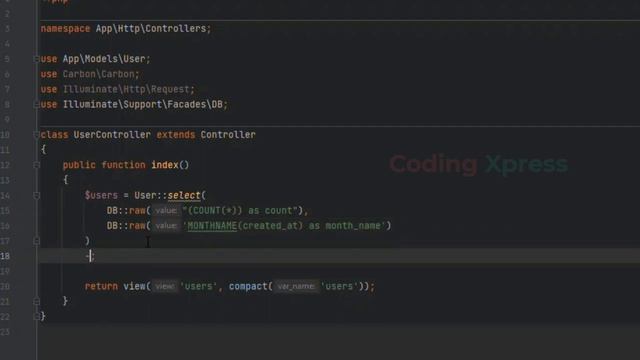This screenshot has width=640, height=360.
Task: Click the Illuminate\Support\Facades\DB import
Action: coord(142,104)
